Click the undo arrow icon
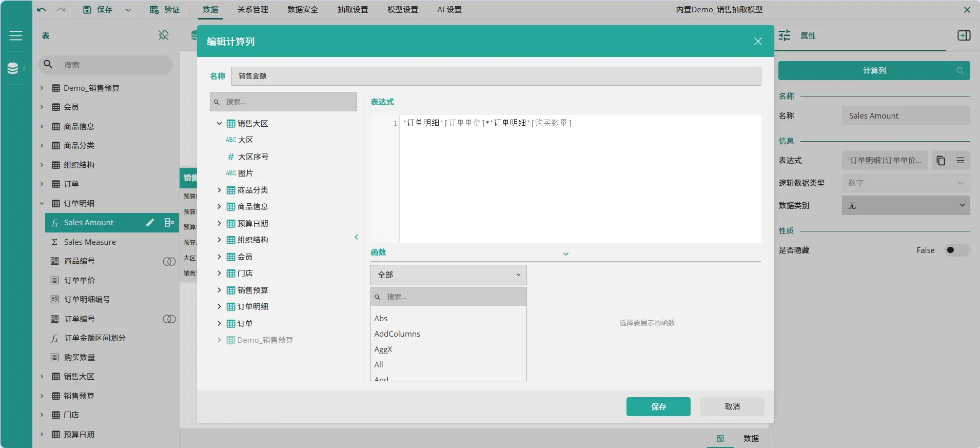Image resolution: width=980 pixels, height=448 pixels. point(42,10)
